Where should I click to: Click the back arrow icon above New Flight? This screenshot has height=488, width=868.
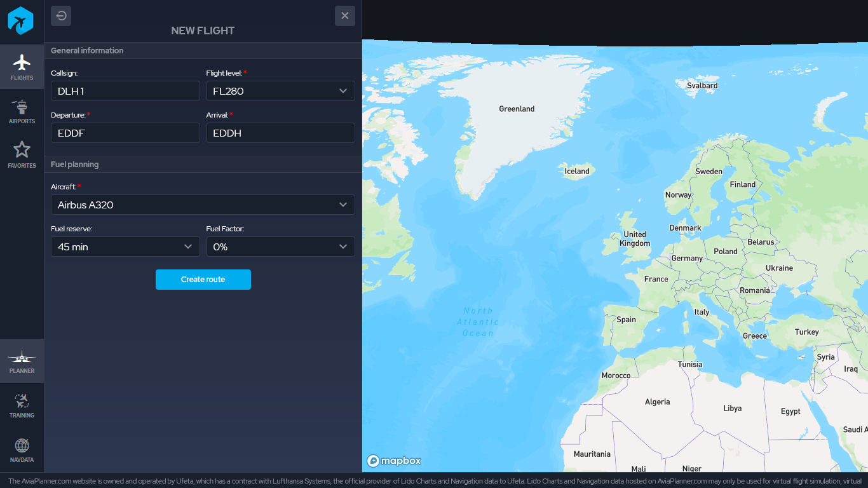coord(61,16)
